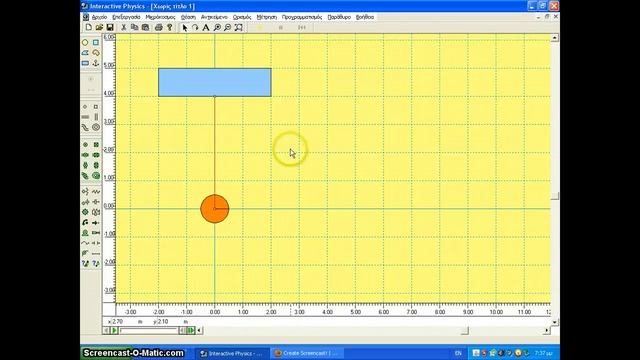Screen dimensions: 640x360
Task: Open the Βοήθεια menu
Action: [365, 17]
